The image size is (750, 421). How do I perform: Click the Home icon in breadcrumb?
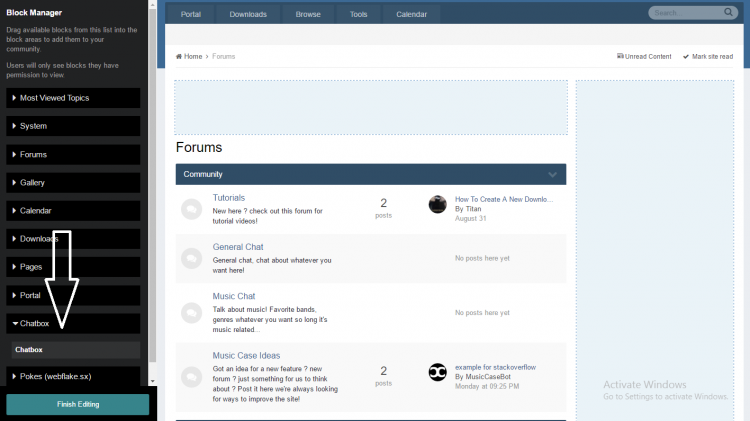179,57
